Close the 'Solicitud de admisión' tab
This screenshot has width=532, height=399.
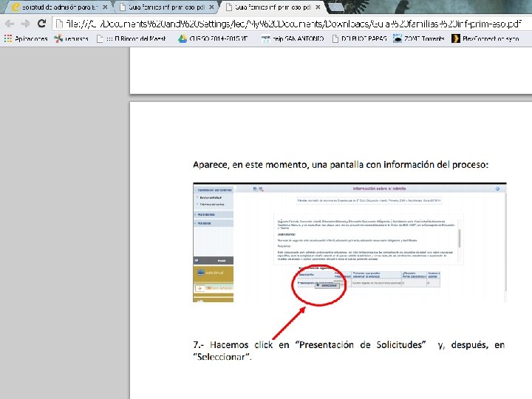(x=105, y=7)
